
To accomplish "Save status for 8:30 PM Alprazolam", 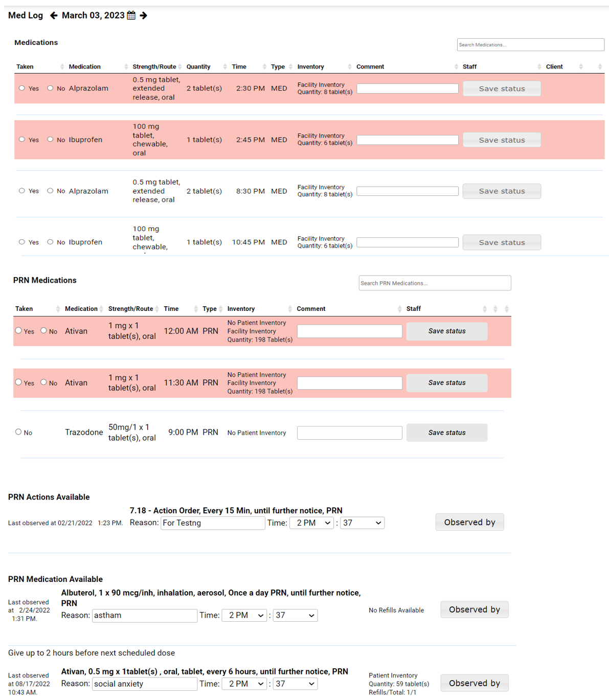I will coord(502,191).
